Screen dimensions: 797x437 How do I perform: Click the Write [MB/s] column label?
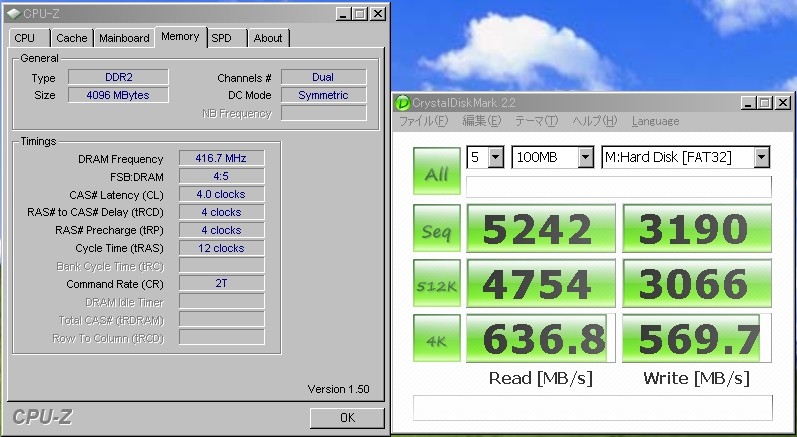pos(696,378)
